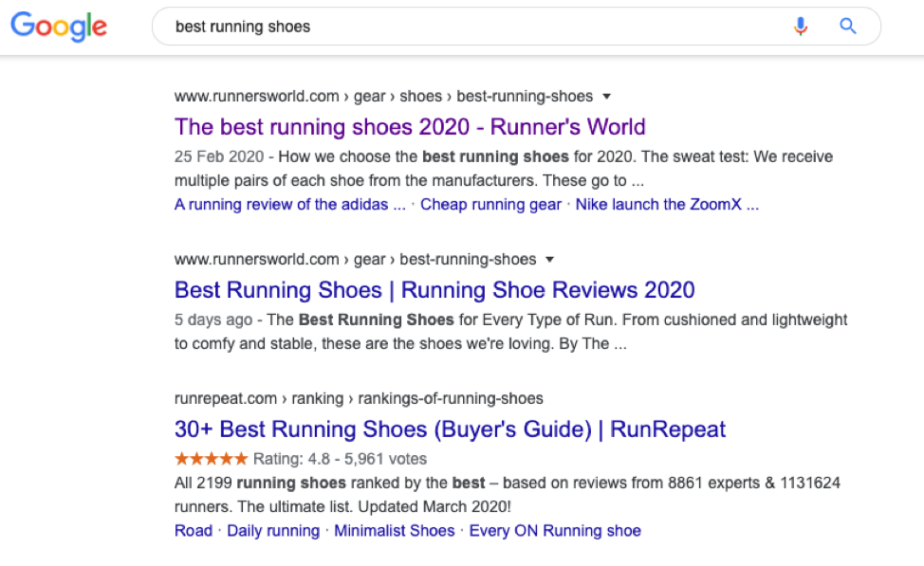
Task: Select the 'Cheap running gear' sitelink
Action: pos(490,205)
